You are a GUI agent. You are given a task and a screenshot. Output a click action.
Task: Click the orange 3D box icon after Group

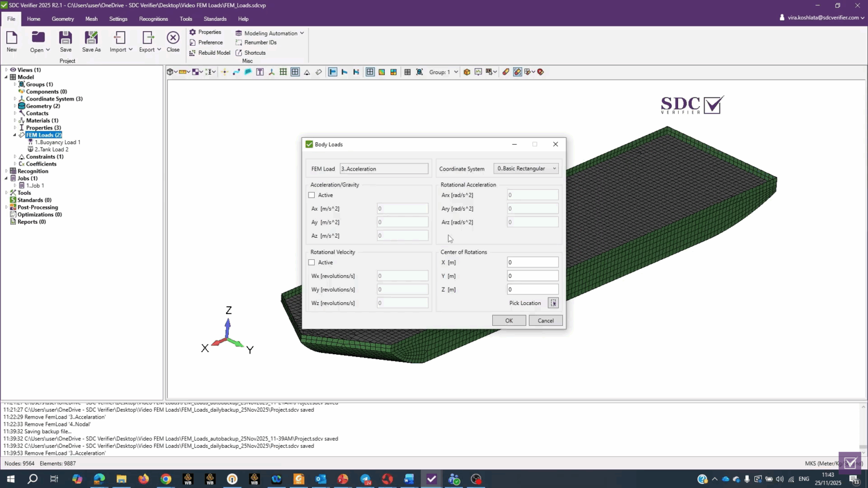[467, 72]
